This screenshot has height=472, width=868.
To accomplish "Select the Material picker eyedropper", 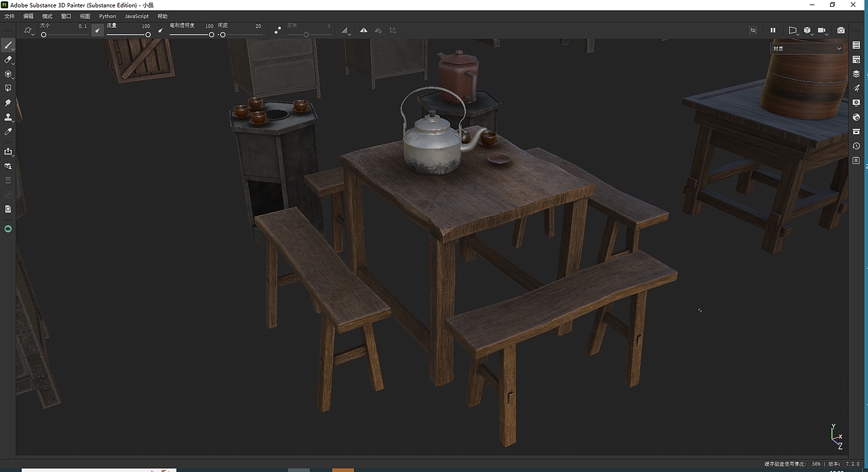I will (x=8, y=131).
